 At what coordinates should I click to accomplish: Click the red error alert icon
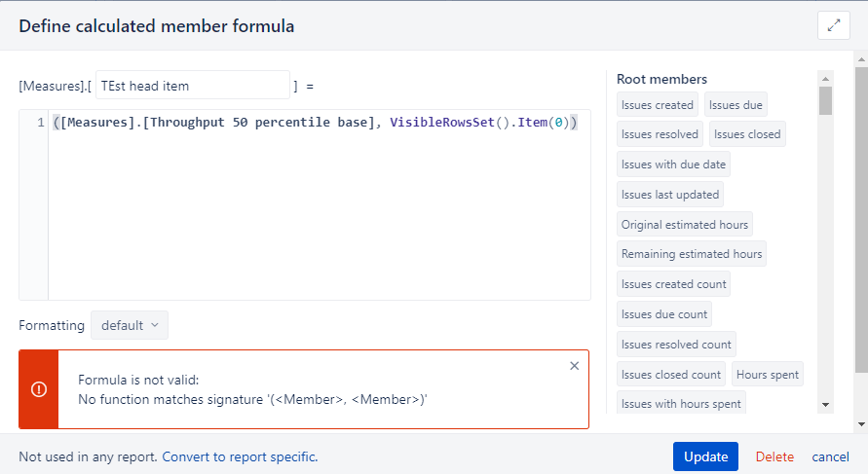point(39,389)
